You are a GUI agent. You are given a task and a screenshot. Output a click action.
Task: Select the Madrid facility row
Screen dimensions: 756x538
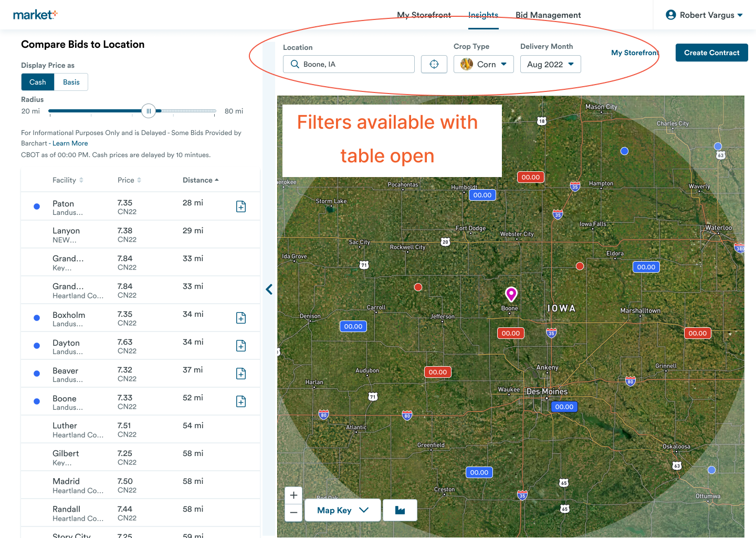[x=141, y=485]
